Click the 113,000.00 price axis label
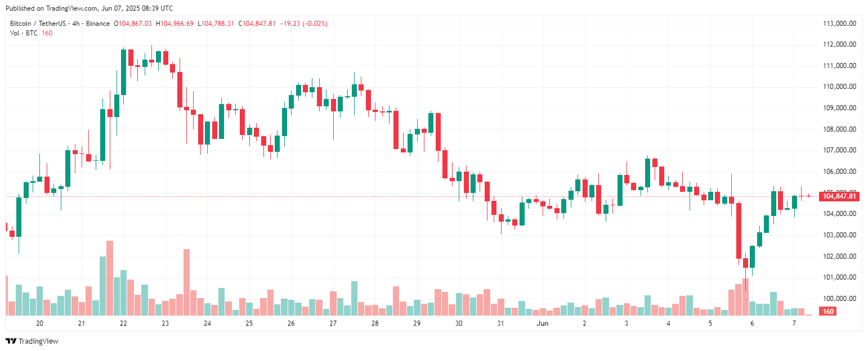The image size is (868, 351). 839,24
